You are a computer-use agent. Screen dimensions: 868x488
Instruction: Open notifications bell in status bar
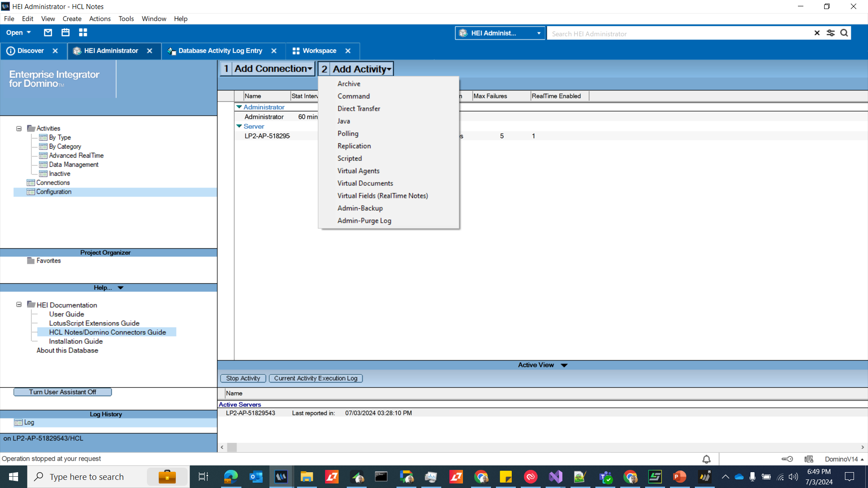pyautogui.click(x=706, y=459)
